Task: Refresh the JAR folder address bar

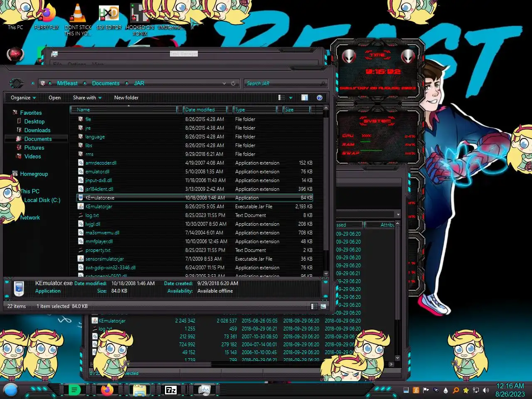Action: (x=233, y=84)
